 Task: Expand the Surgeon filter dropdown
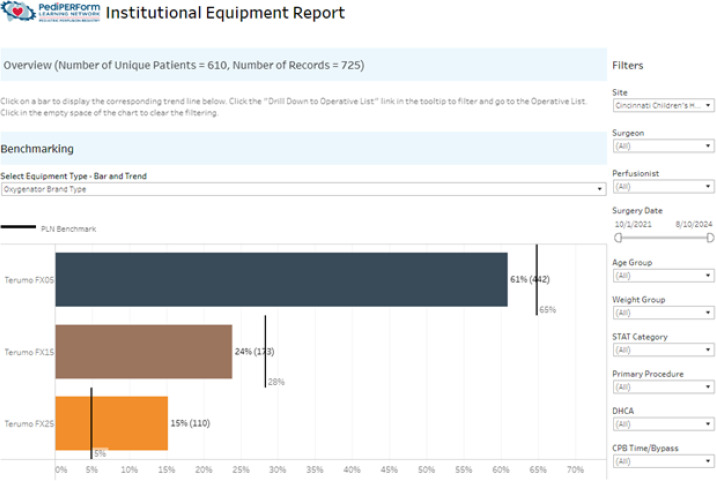(x=663, y=146)
